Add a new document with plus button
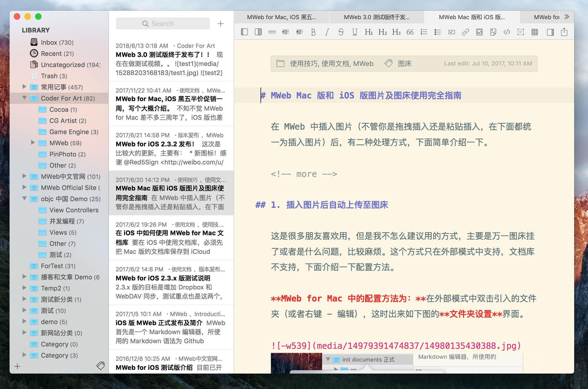 [220, 24]
